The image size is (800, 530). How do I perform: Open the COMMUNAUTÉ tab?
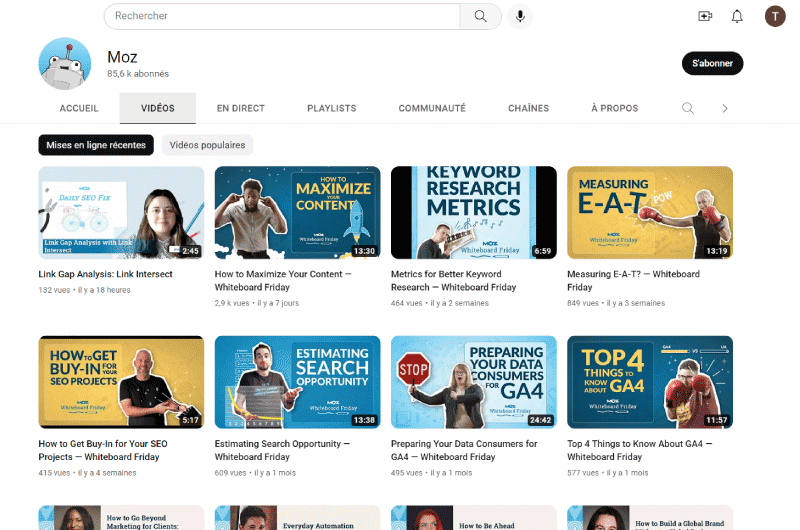point(432,108)
